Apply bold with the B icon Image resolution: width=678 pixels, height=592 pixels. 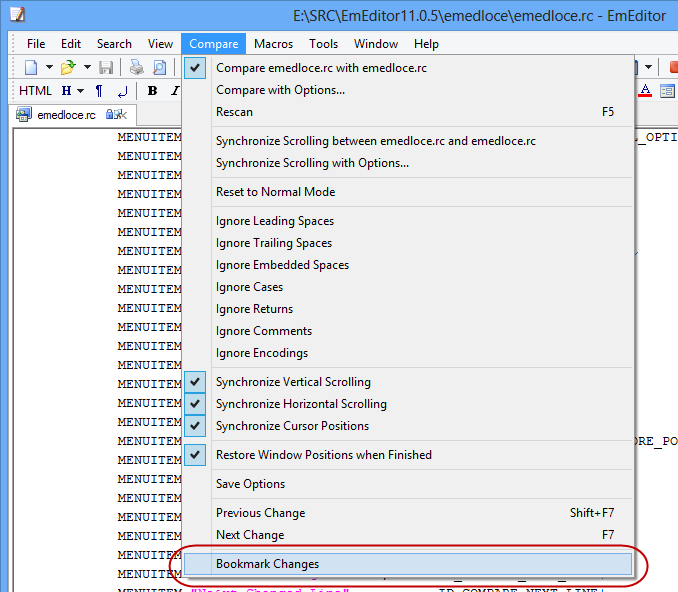152,91
